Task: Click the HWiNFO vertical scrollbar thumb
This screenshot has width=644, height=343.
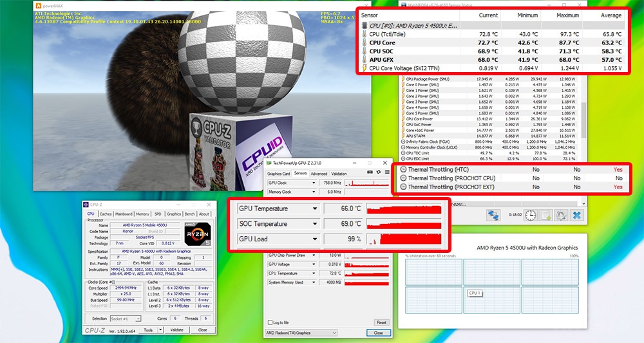Action: coord(583,120)
